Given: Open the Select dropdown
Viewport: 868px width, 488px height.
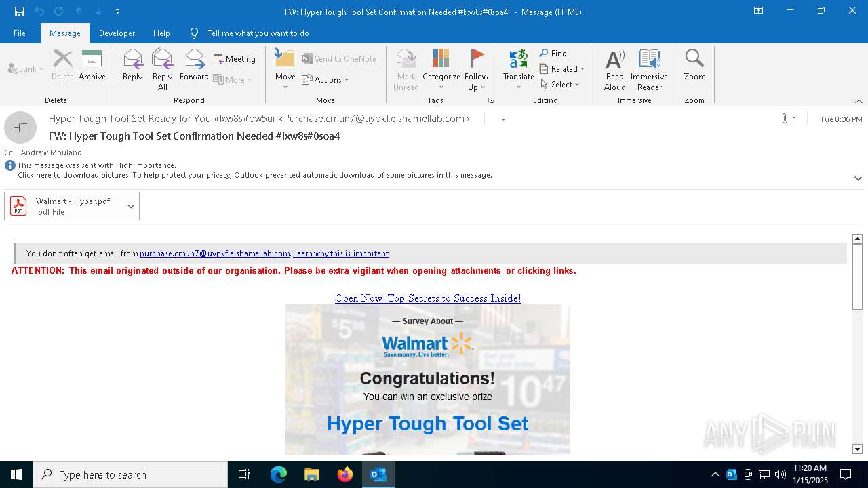Looking at the screenshot, I should coord(560,84).
